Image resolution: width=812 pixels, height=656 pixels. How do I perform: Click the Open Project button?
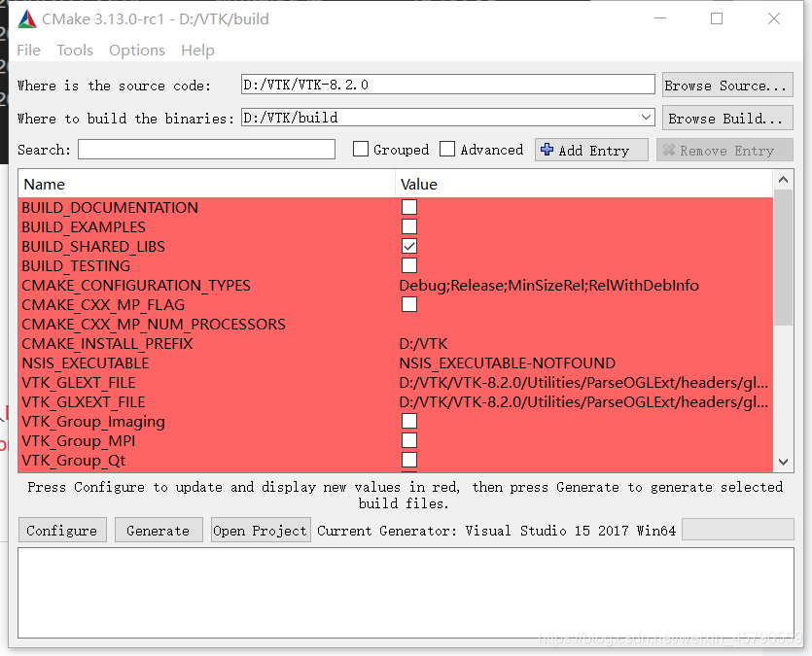pyautogui.click(x=261, y=531)
